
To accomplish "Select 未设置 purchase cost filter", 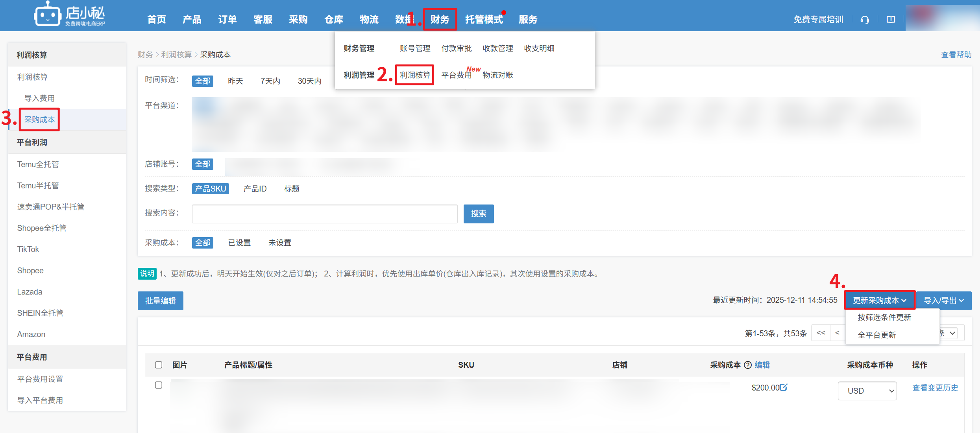I will pyautogui.click(x=280, y=243).
